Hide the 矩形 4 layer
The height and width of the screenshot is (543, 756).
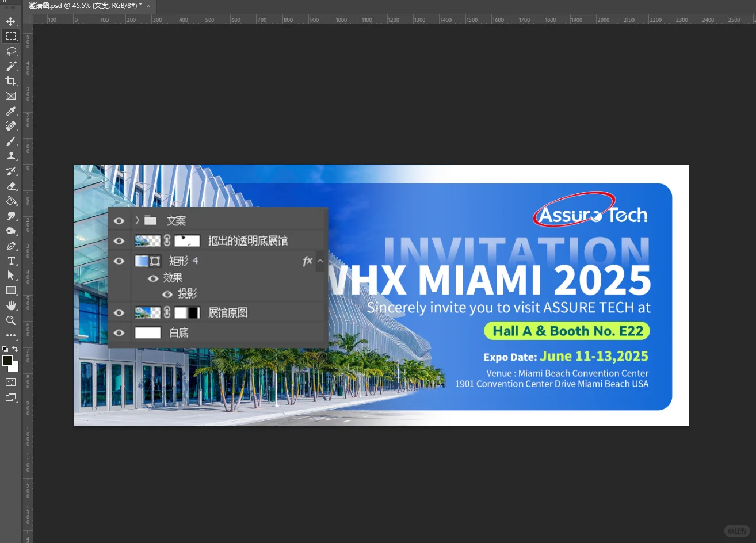(x=119, y=261)
